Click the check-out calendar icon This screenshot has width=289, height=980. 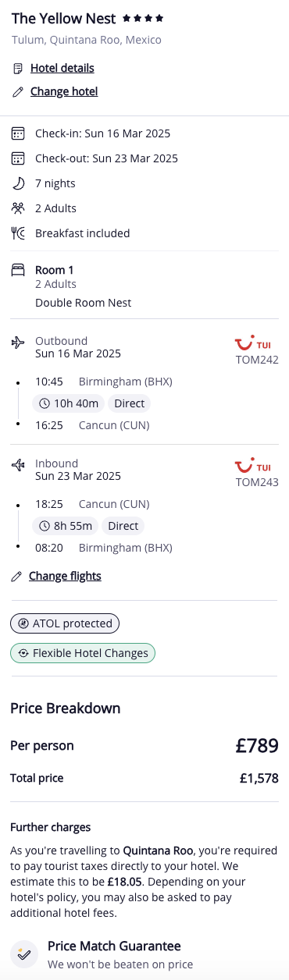[x=18, y=158]
